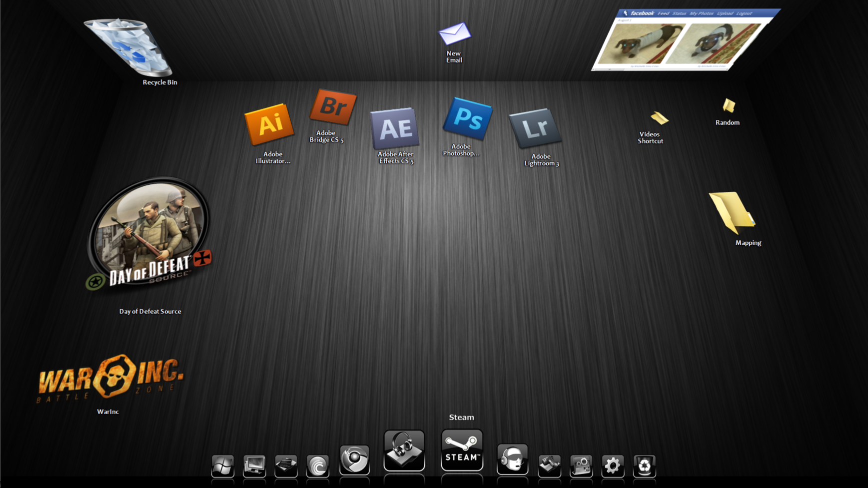Click the recycle bin dock icon
Viewport: 868px width, 488px height.
point(644,466)
